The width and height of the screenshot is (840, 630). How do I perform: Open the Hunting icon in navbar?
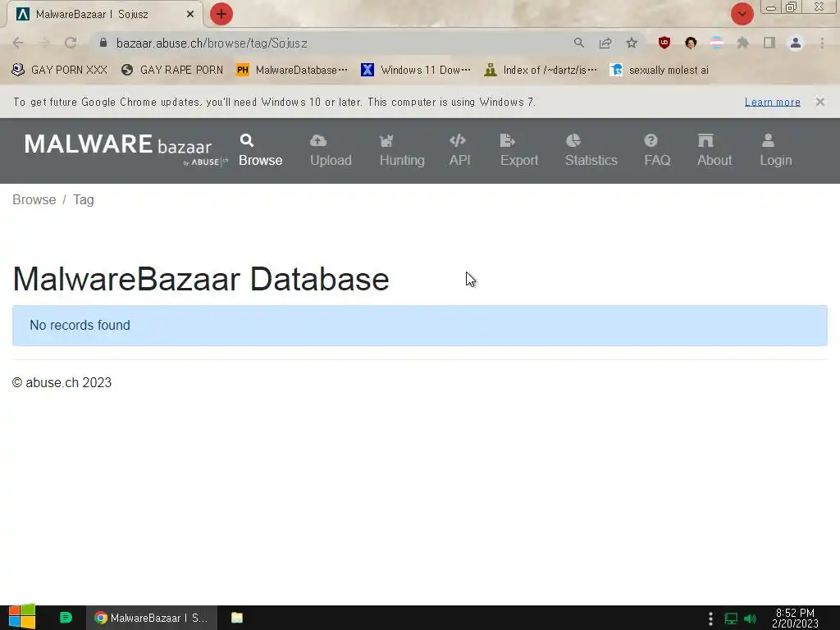(386, 141)
